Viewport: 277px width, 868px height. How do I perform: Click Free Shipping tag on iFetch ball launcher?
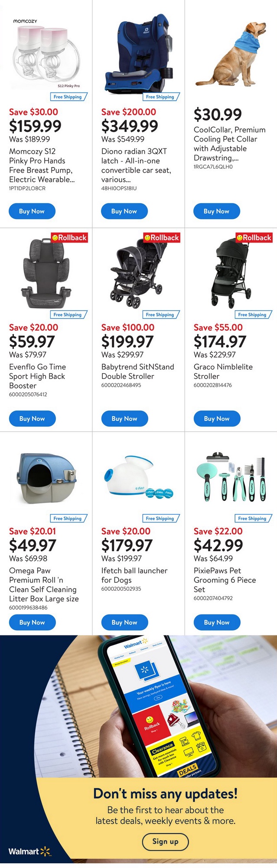pos(161,518)
